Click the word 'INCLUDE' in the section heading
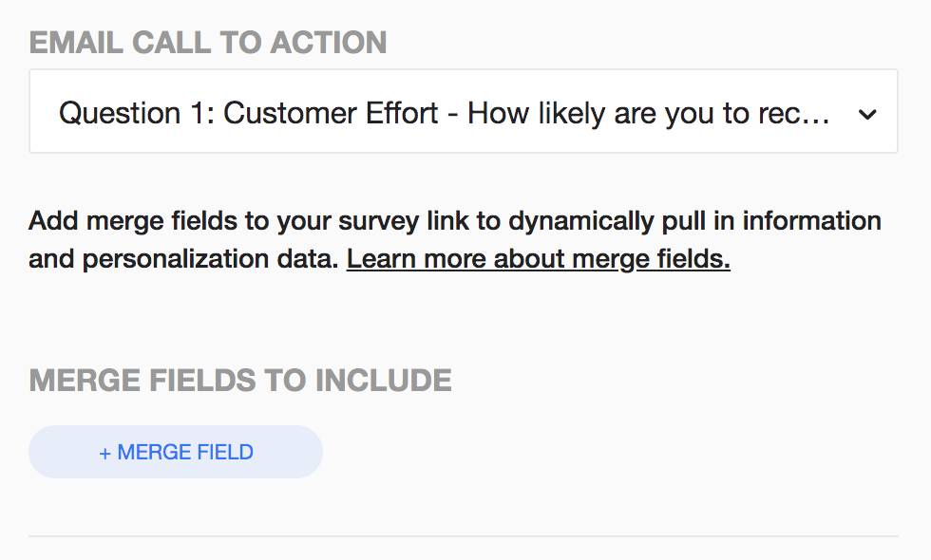931x560 pixels. click(x=383, y=381)
